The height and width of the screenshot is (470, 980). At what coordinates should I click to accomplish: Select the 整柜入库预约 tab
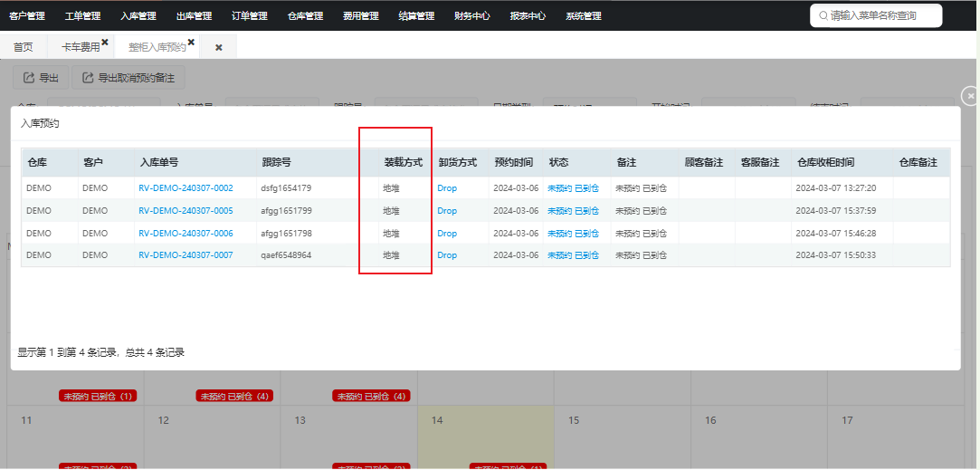pyautogui.click(x=157, y=47)
